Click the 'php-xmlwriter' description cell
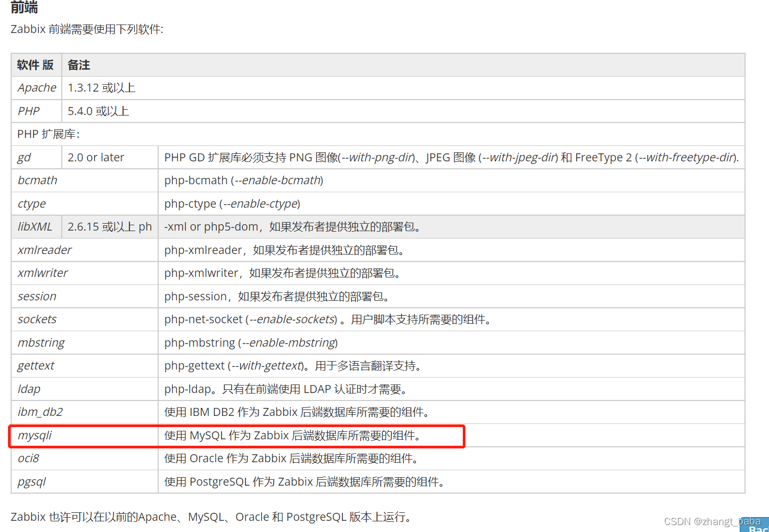 (x=451, y=273)
